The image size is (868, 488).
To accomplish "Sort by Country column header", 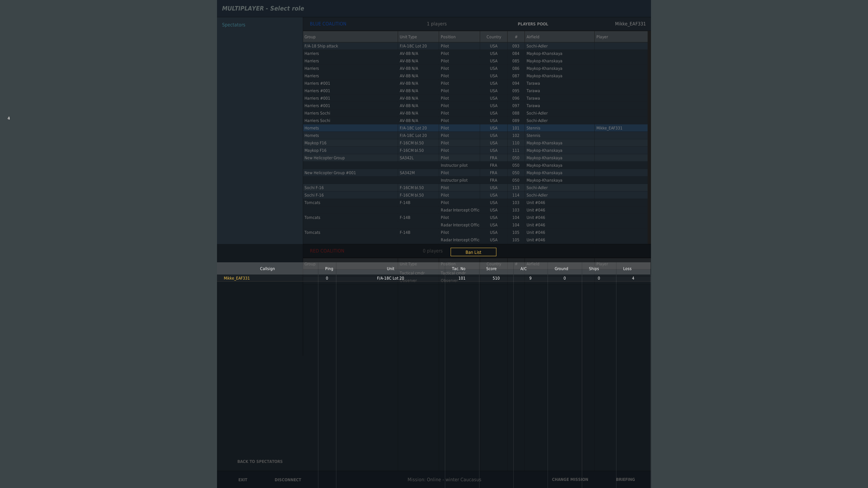I will click(x=494, y=37).
